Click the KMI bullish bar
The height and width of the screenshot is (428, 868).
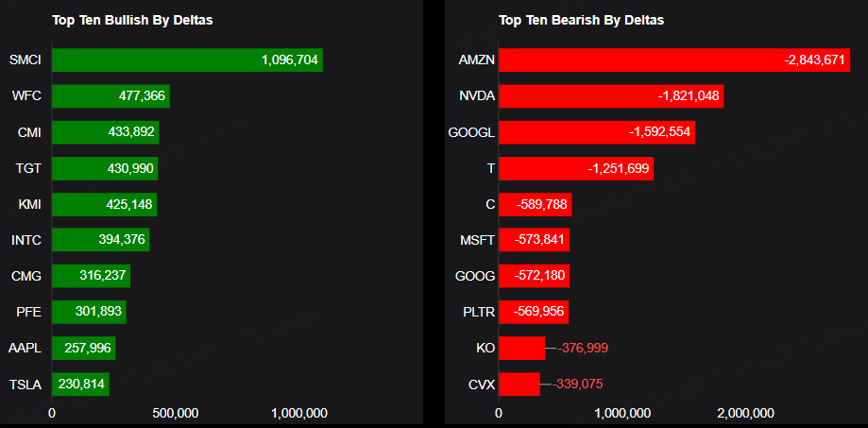click(x=105, y=204)
